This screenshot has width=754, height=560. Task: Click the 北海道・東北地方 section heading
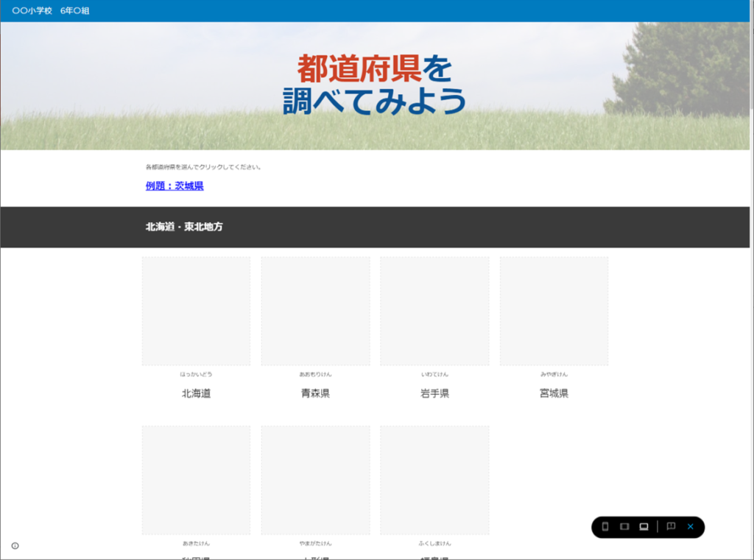point(184,227)
